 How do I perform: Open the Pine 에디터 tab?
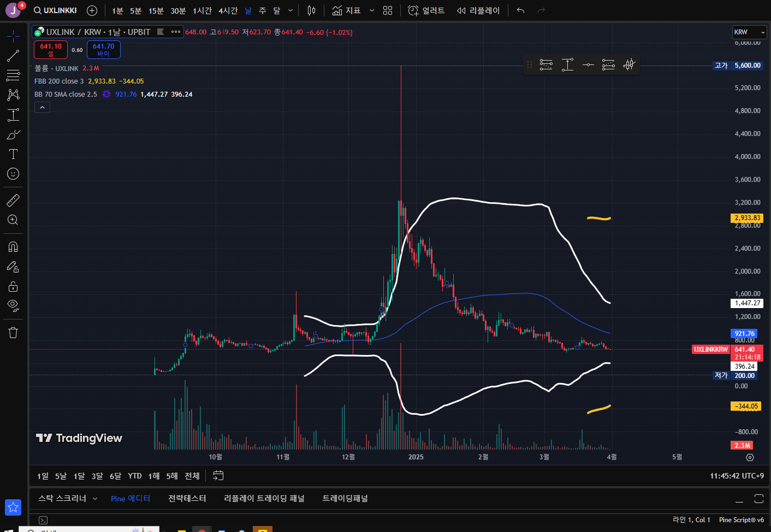click(131, 498)
